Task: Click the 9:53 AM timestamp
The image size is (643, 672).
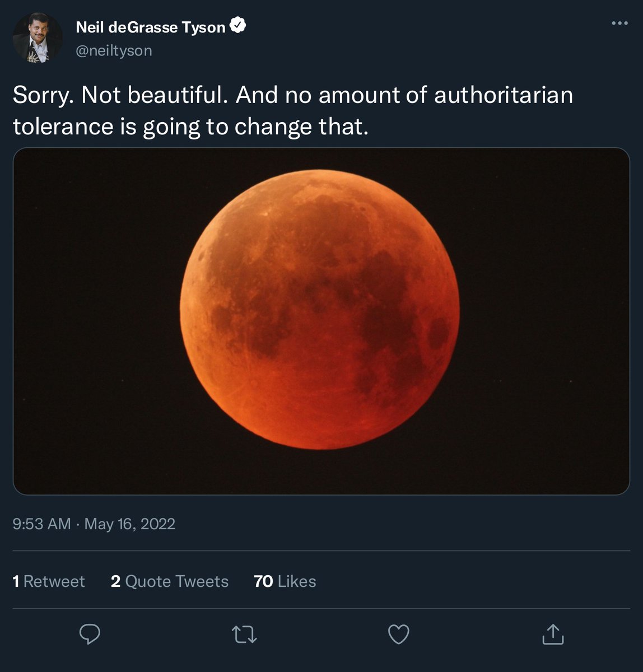Action: coord(41,524)
